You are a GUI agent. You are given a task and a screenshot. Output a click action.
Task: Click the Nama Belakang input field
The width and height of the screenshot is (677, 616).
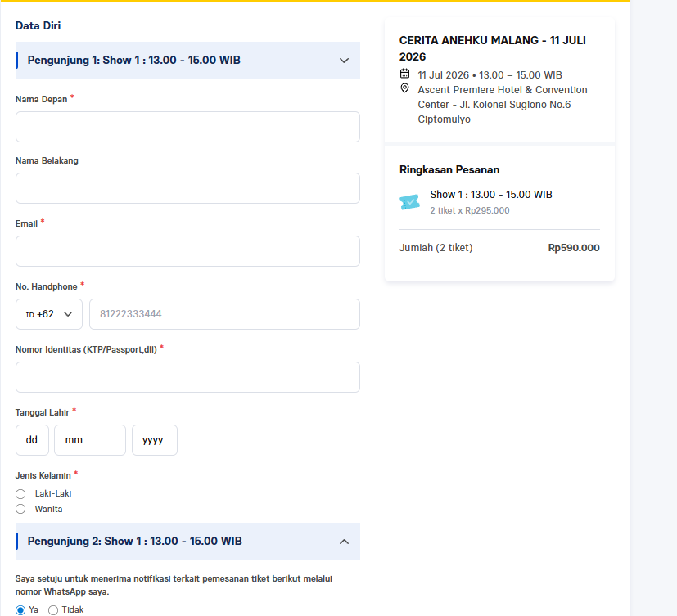tap(187, 188)
